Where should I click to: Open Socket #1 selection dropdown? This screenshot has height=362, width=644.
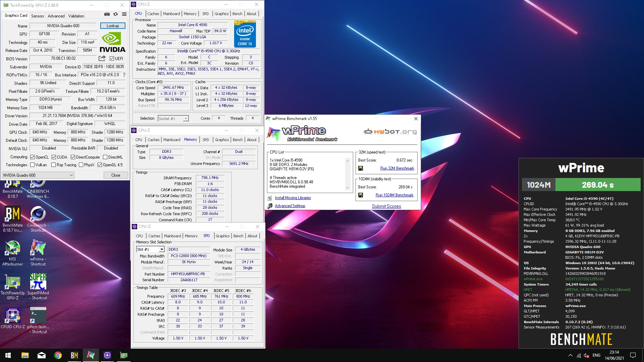173,118
